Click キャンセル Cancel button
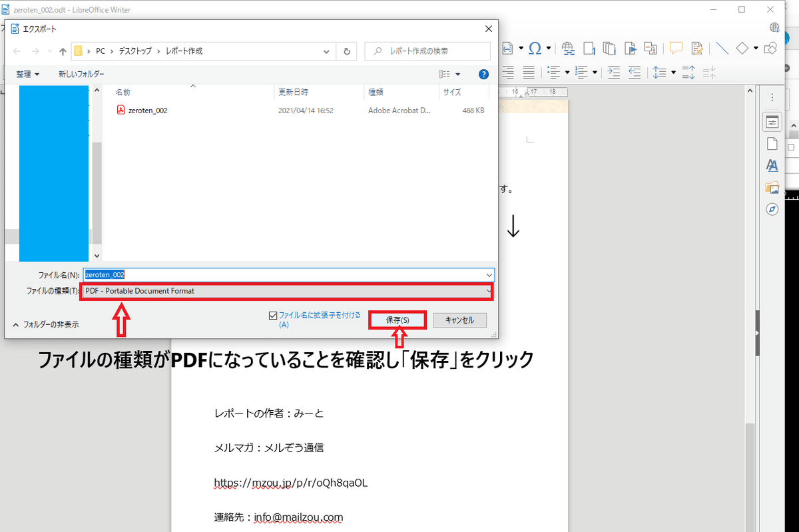 coord(459,320)
